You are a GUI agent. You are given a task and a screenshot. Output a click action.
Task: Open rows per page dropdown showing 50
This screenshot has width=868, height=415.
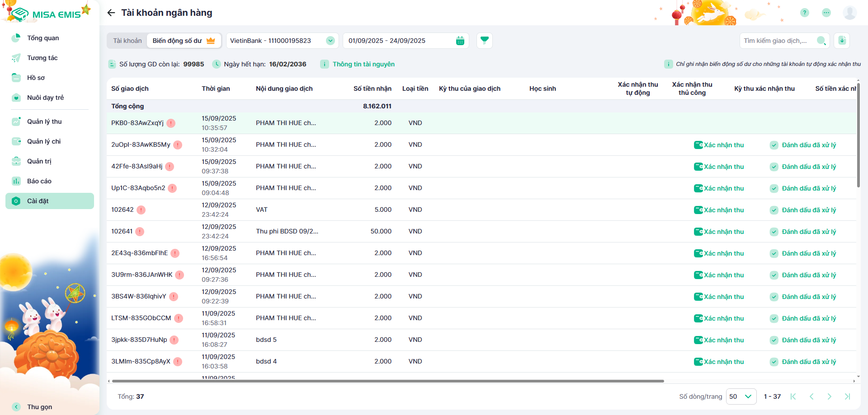(x=741, y=396)
